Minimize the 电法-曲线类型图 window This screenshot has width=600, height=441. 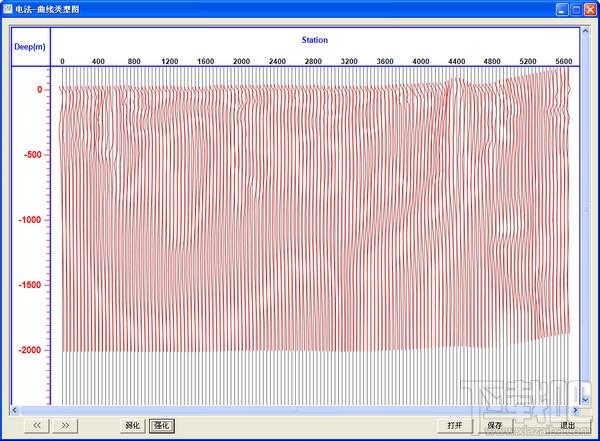562,9
